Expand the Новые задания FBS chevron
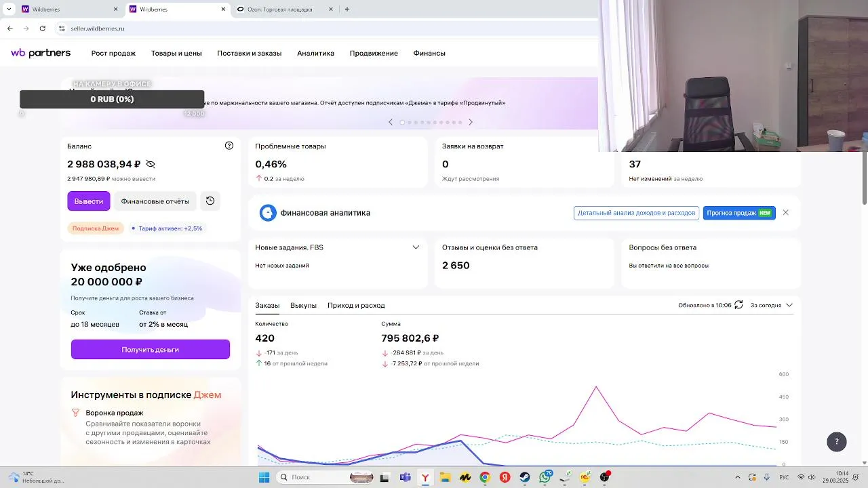 (416, 247)
